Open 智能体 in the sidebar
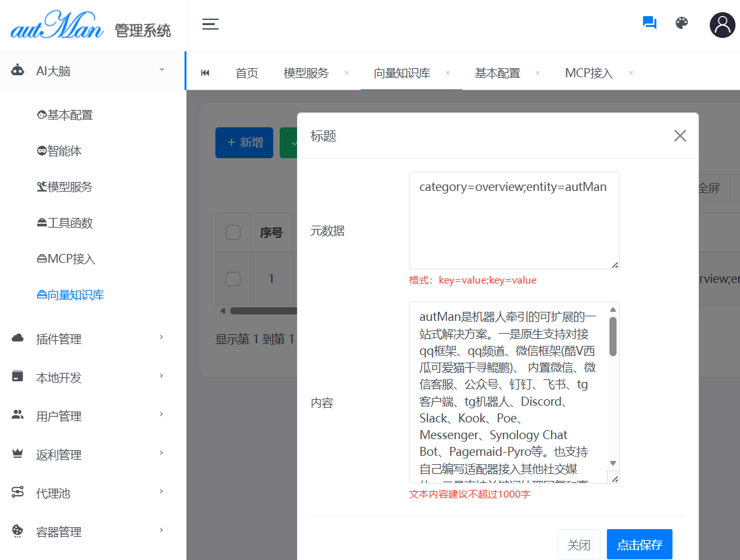Viewport: 740px width, 560px height. pyautogui.click(x=64, y=151)
